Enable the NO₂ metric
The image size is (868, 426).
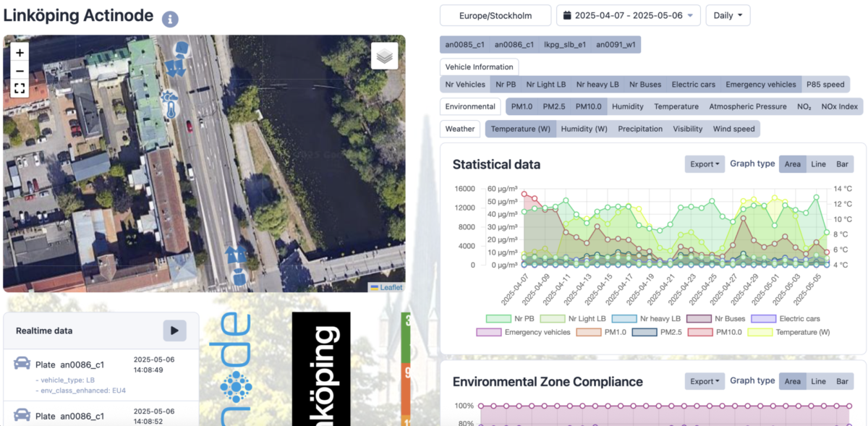coord(804,106)
